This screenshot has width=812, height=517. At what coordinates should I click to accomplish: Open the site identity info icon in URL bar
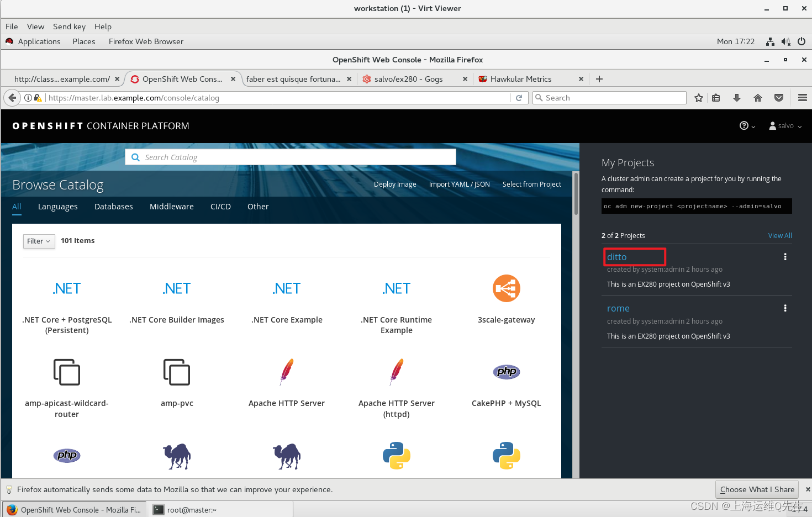(28, 98)
